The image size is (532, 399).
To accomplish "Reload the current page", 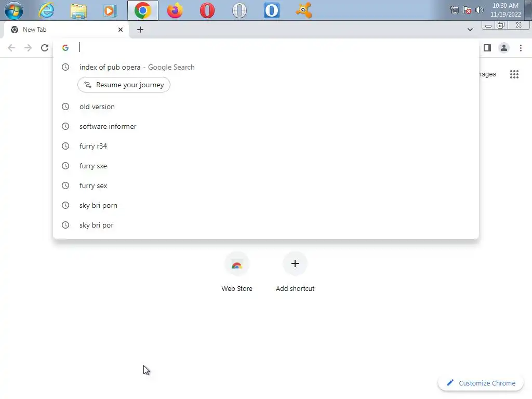I will (x=45, y=48).
